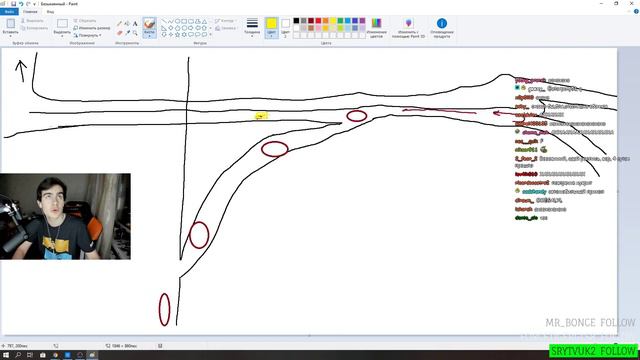Open the File menu tab
Viewport: 640px width, 360px height.
point(9,12)
